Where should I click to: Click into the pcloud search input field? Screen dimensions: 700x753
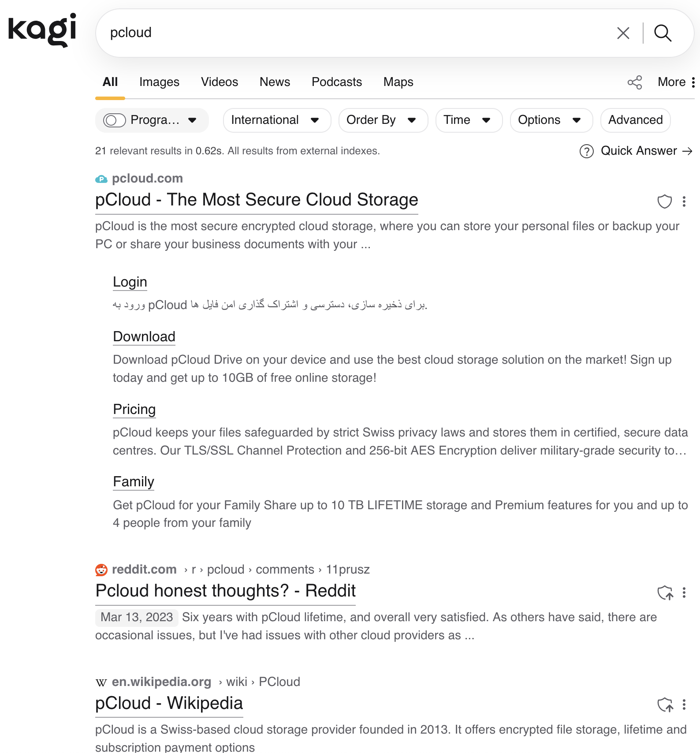(x=353, y=33)
